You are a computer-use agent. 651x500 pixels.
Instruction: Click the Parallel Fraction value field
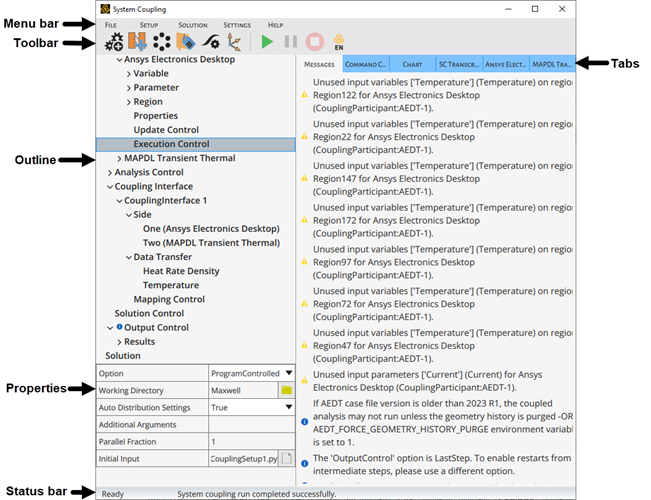pos(252,441)
